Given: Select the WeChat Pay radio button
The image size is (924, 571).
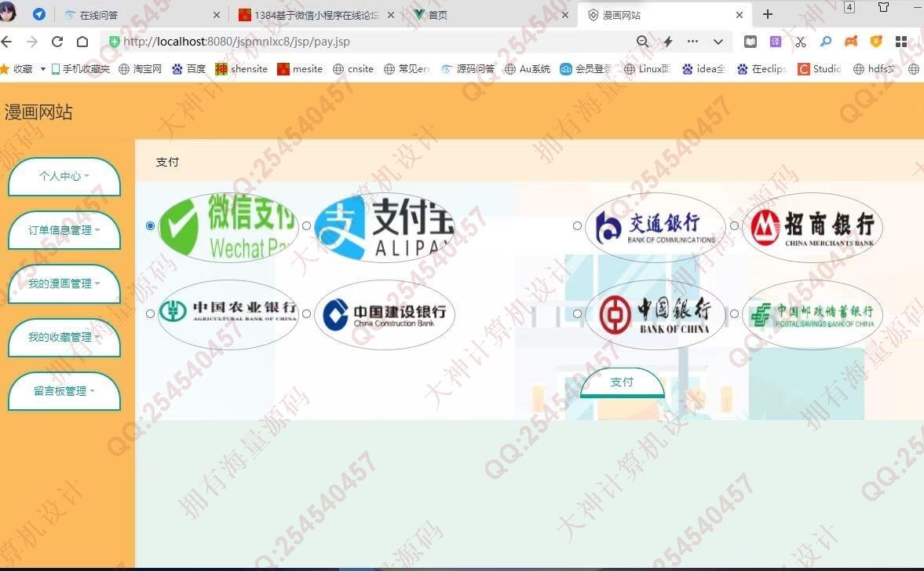Looking at the screenshot, I should coord(150,225).
